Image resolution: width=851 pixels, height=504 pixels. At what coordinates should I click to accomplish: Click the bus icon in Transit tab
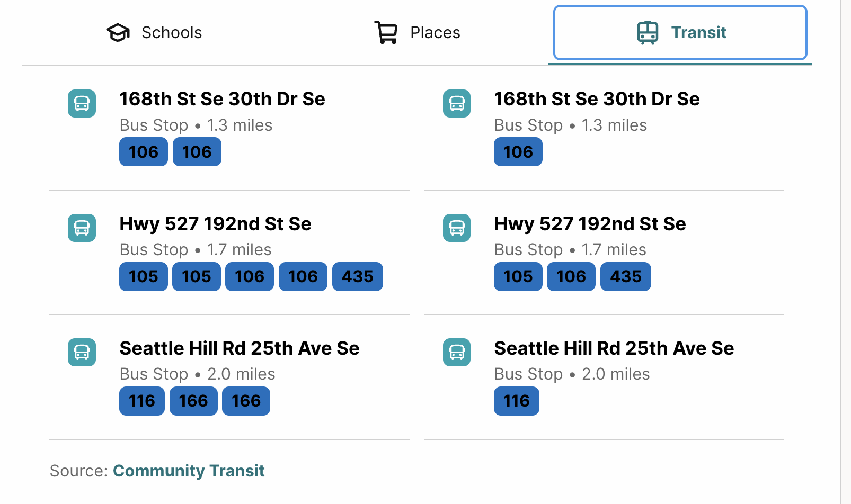648,33
